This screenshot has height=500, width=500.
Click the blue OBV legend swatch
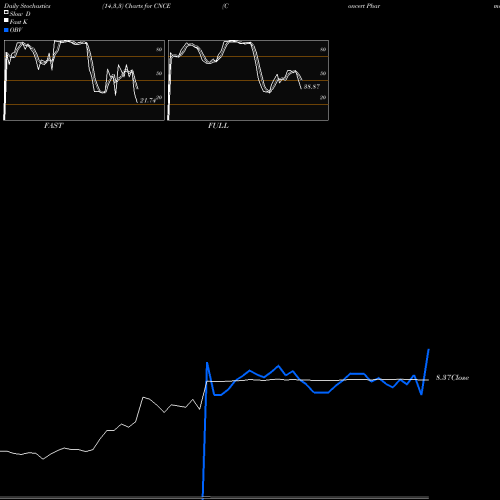[x=6, y=30]
